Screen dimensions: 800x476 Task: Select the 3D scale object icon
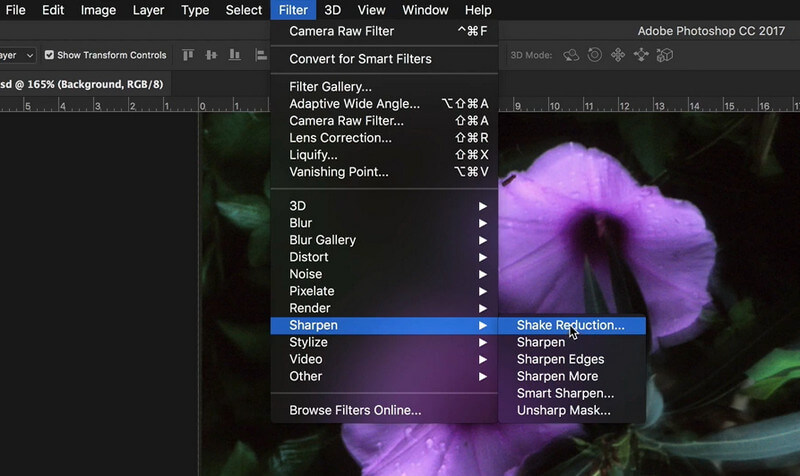pyautogui.click(x=664, y=55)
